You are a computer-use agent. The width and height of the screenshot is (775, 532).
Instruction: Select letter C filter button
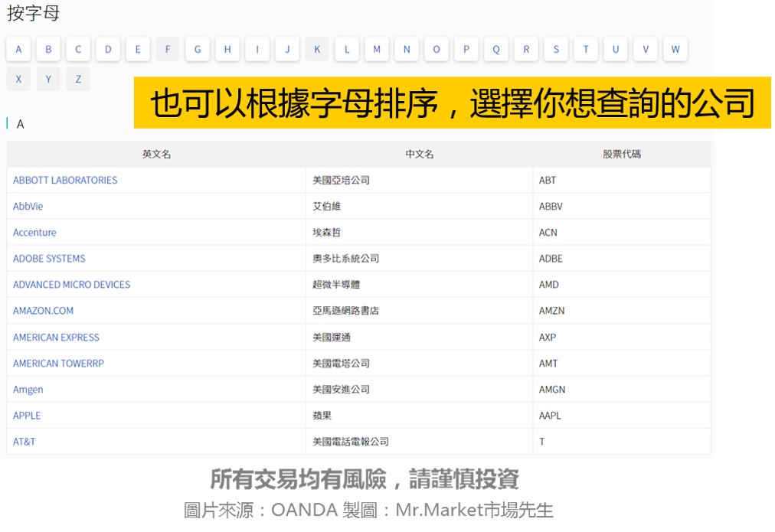coord(78,49)
